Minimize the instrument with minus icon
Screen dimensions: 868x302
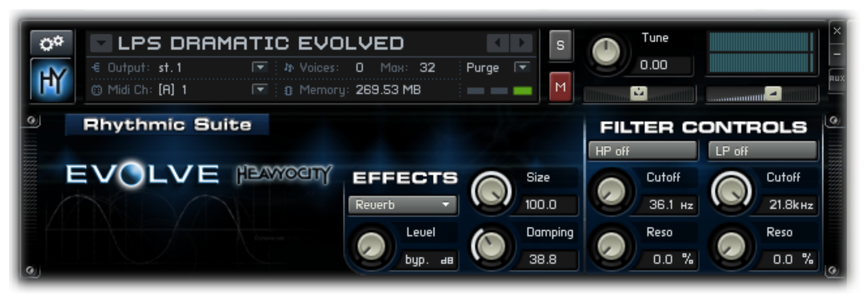click(x=837, y=54)
